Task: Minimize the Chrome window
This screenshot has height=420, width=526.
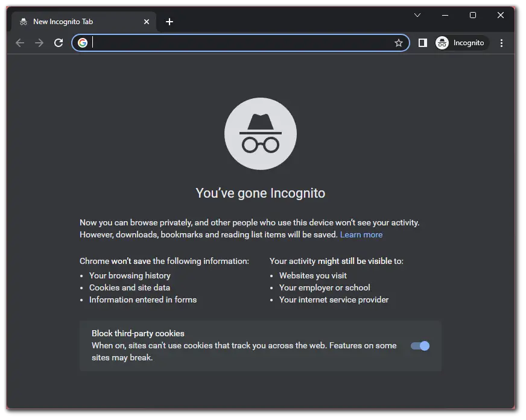Action: [x=445, y=15]
